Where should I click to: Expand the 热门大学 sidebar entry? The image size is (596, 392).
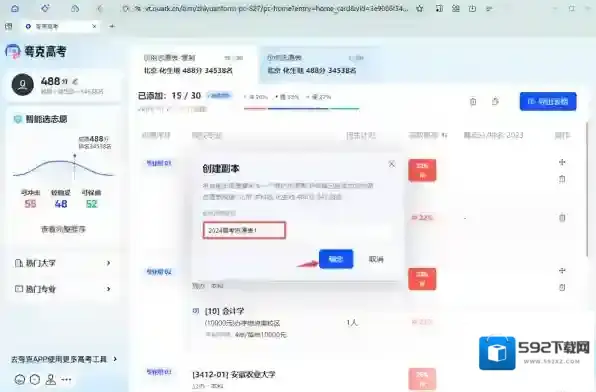click(63, 263)
